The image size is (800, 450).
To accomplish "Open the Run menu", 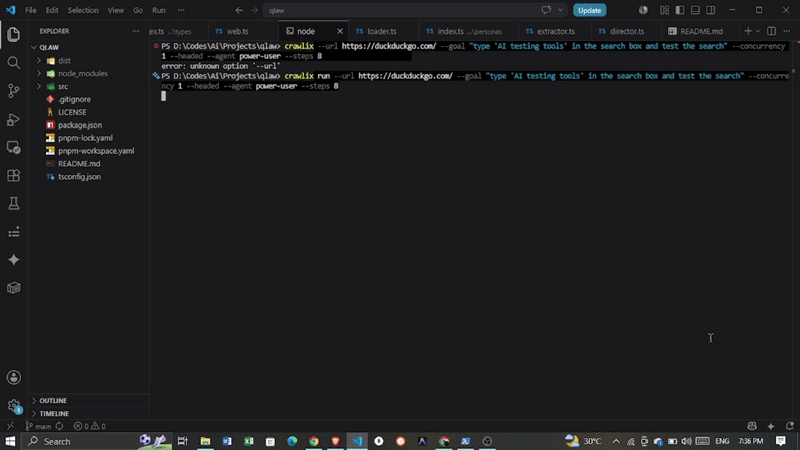I will [x=159, y=10].
